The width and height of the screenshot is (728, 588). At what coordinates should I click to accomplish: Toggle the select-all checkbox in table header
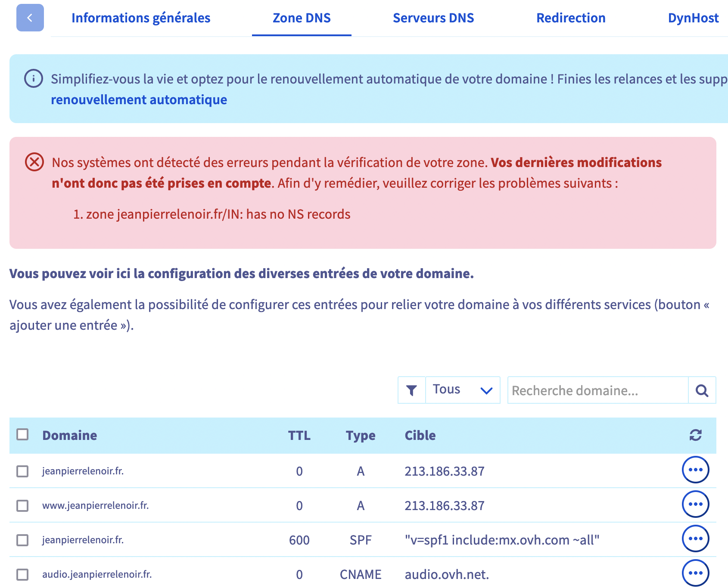click(22, 434)
